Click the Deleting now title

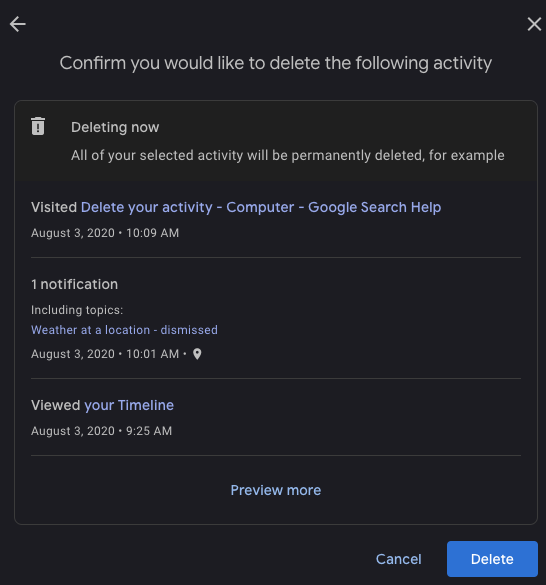[x=115, y=127]
